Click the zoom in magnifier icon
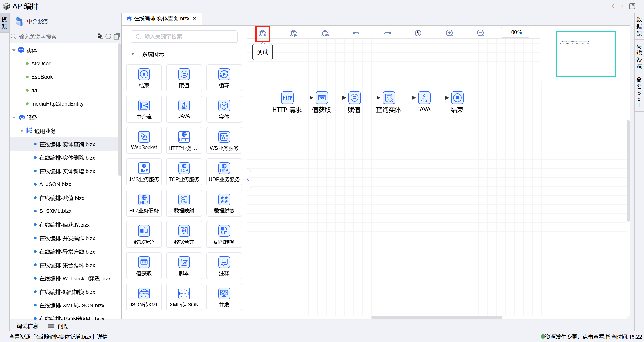This screenshot has height=342, width=644. tap(449, 33)
